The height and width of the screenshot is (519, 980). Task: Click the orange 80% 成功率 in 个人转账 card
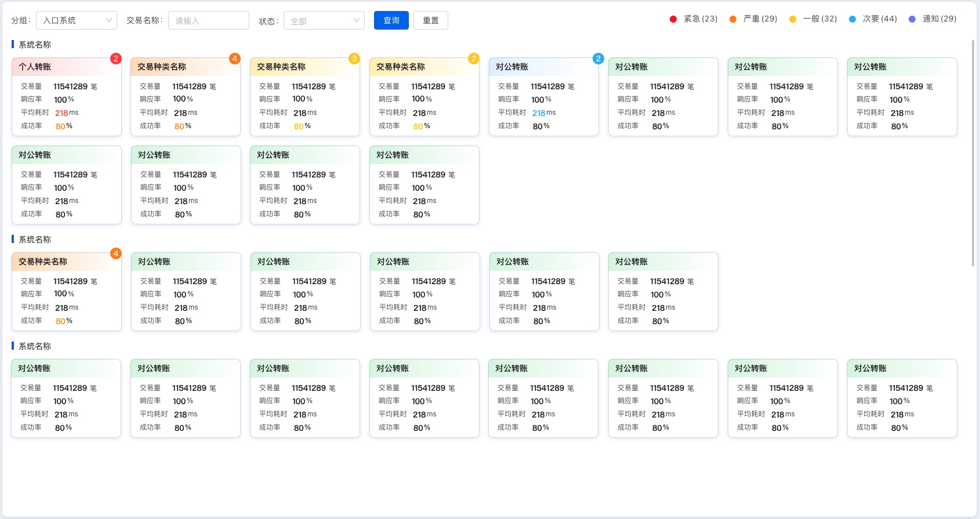click(x=64, y=126)
